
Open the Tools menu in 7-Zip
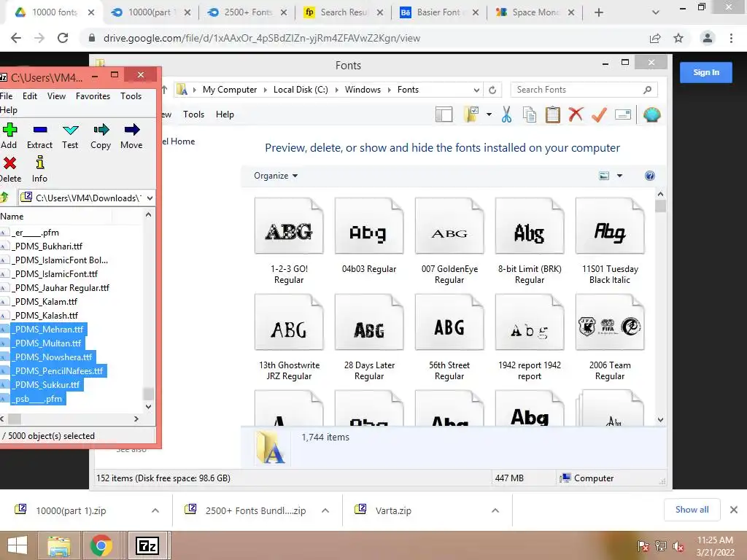point(131,96)
